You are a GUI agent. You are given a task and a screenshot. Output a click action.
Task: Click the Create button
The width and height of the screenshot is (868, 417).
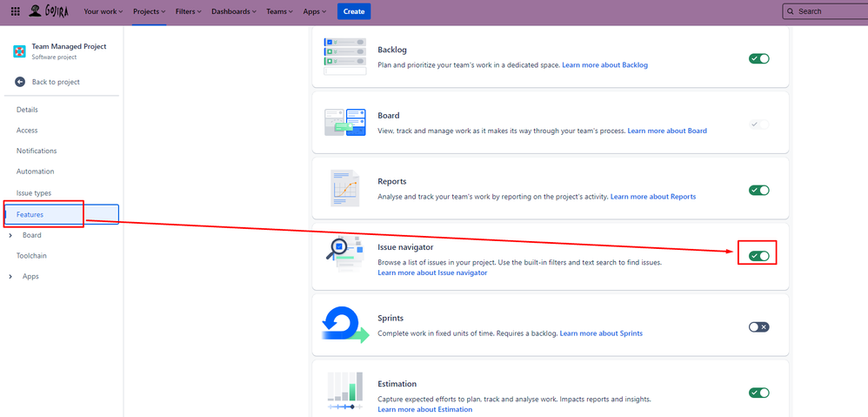[354, 11]
